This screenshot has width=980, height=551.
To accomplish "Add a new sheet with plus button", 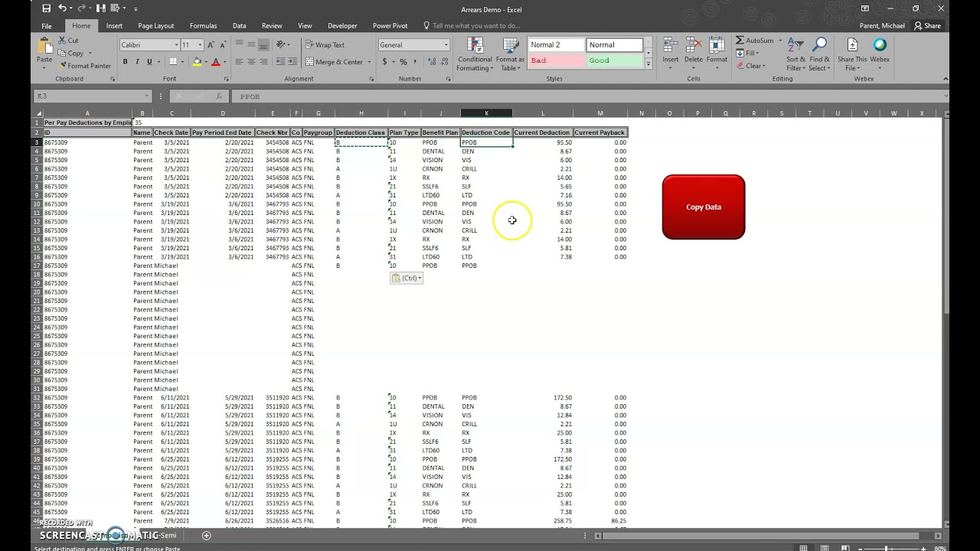I will pos(206,536).
